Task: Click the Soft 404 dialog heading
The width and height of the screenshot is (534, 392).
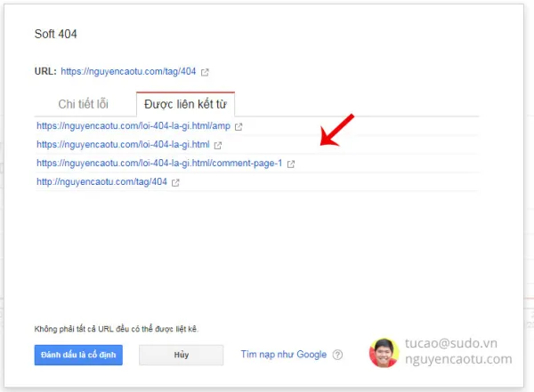Action: click(x=55, y=34)
